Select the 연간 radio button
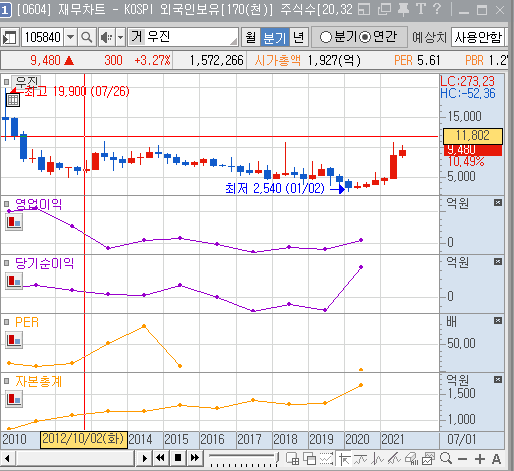This screenshot has width=514, height=471. 365,37
